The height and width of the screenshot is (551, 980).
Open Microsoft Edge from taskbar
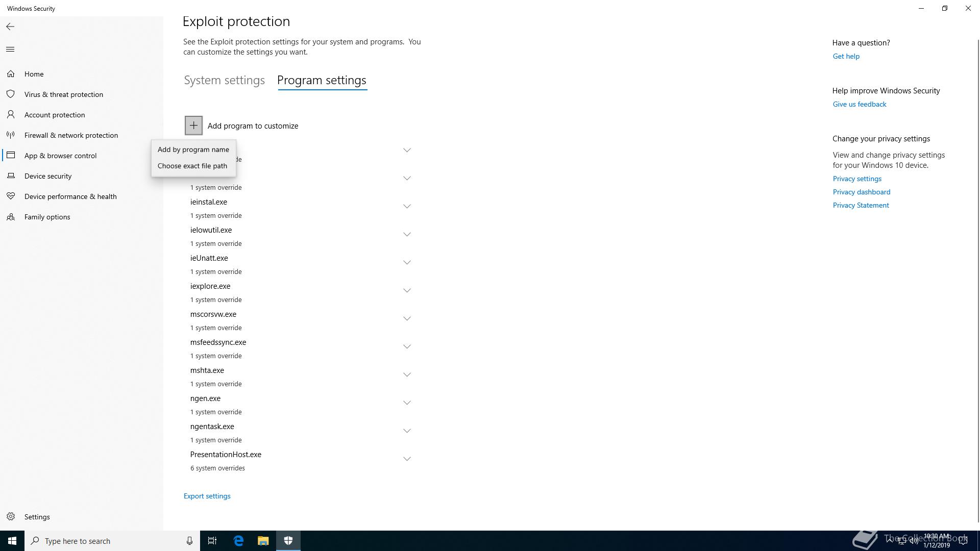tap(238, 541)
